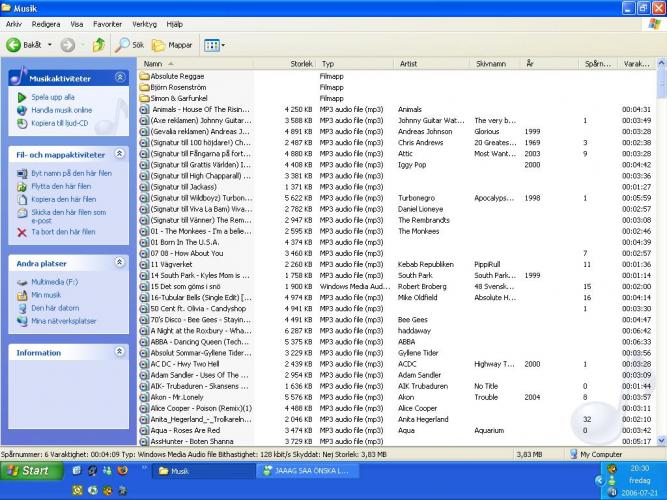Open the Absolute Reggae folder
Screen dimensions: 667x500
pos(178,76)
